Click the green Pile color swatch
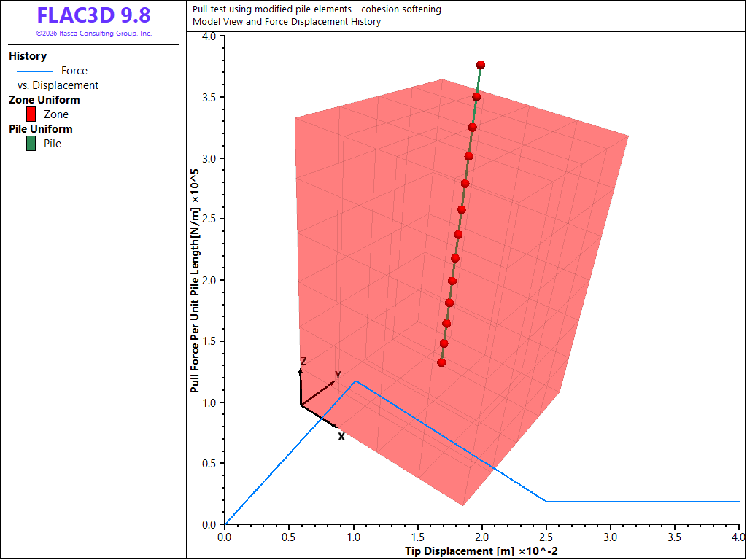The height and width of the screenshot is (560, 747). click(31, 144)
